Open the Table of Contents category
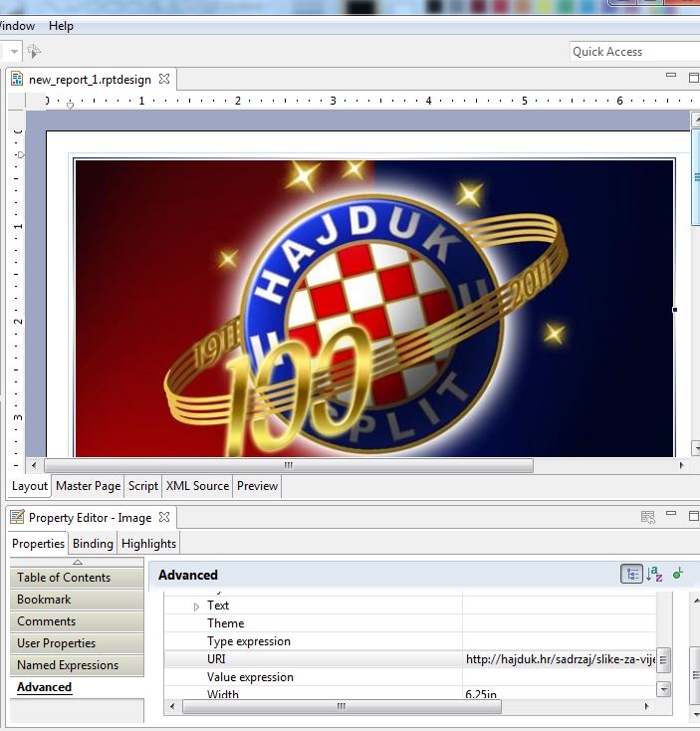 click(77, 578)
